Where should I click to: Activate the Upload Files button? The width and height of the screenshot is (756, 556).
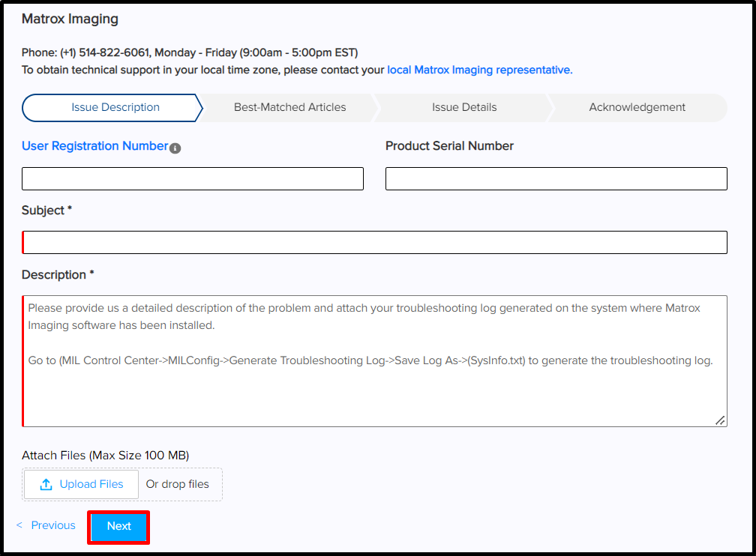[80, 484]
